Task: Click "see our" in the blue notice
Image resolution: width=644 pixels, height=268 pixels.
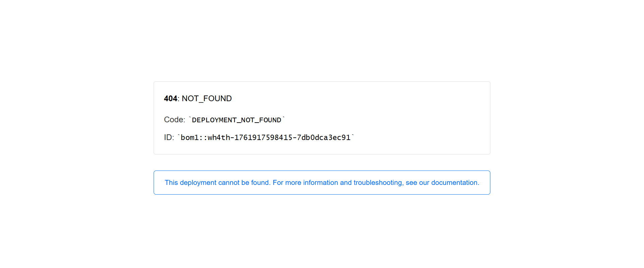Action: (417, 183)
